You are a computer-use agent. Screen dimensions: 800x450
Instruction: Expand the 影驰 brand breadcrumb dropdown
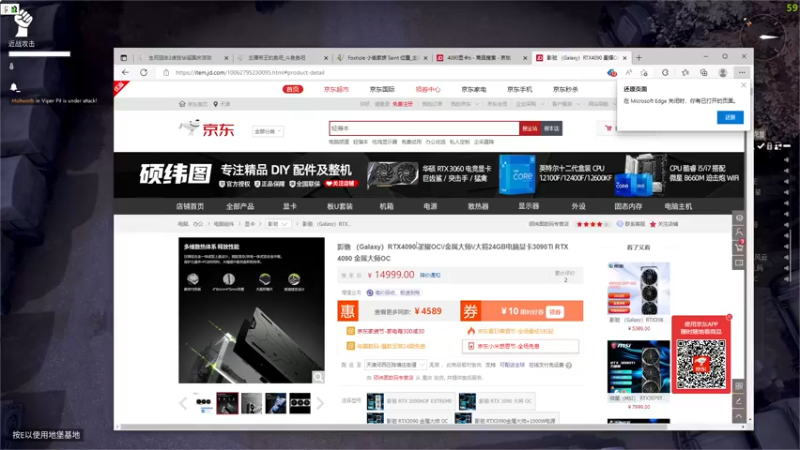(278, 224)
